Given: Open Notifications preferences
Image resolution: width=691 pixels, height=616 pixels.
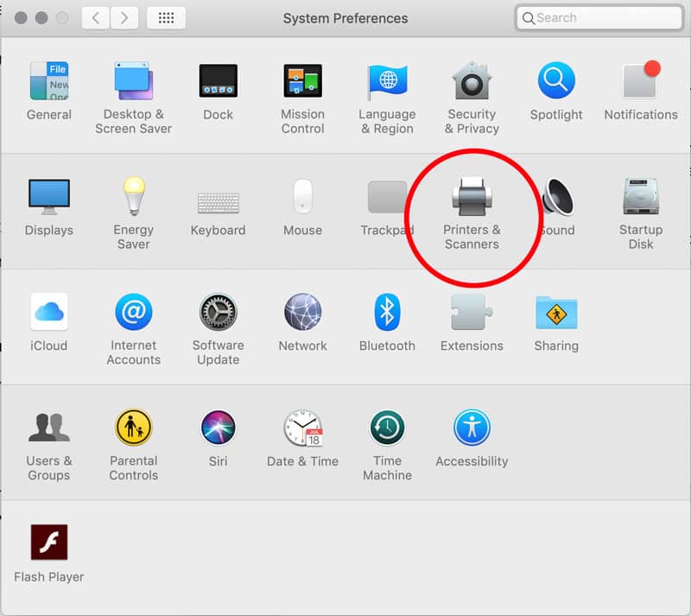Looking at the screenshot, I should pos(640,82).
